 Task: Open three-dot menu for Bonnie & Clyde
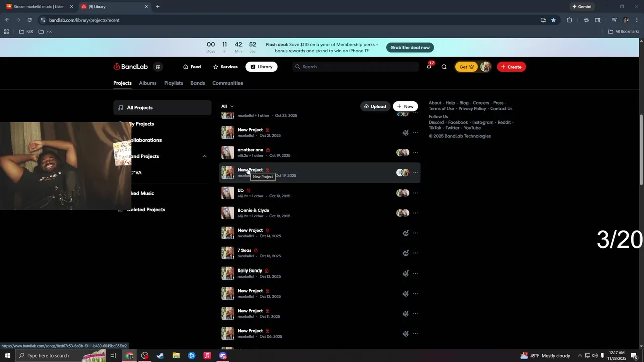tap(415, 213)
